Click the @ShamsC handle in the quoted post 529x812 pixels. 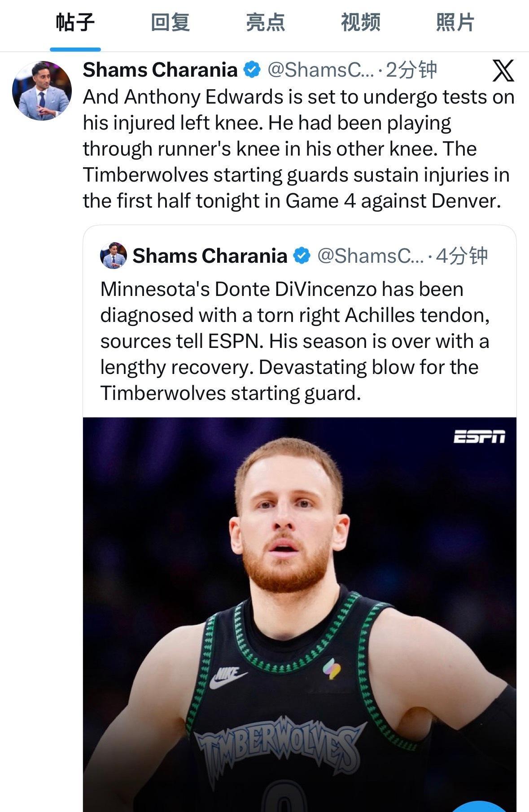pos(370,256)
